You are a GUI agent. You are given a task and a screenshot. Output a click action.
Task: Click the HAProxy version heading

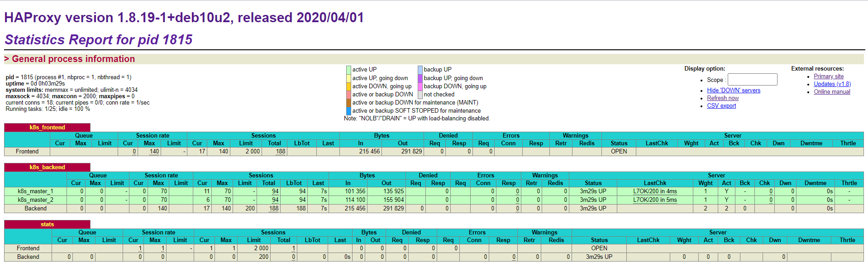(184, 18)
